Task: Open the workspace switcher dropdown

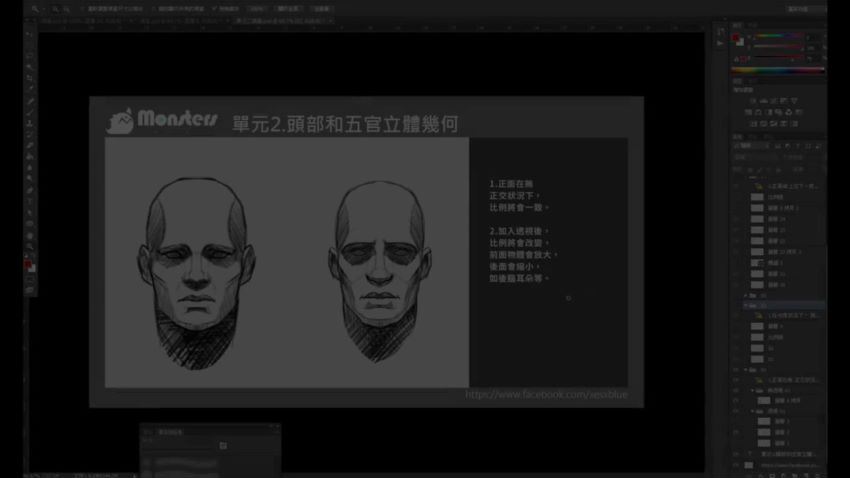Action: (x=805, y=9)
